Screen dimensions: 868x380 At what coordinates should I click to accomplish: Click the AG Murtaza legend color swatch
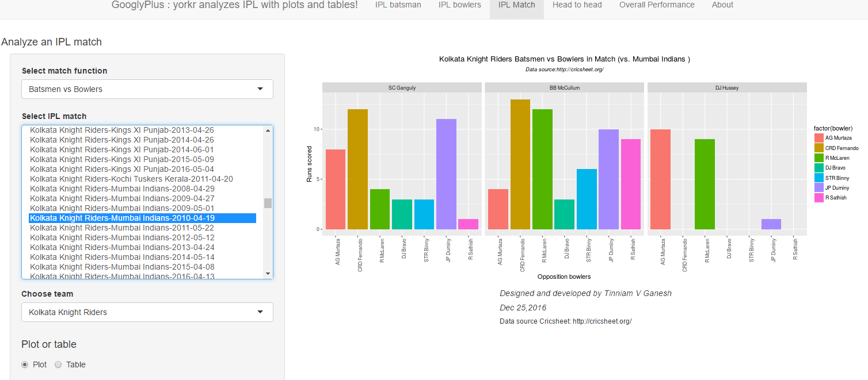pyautogui.click(x=819, y=138)
